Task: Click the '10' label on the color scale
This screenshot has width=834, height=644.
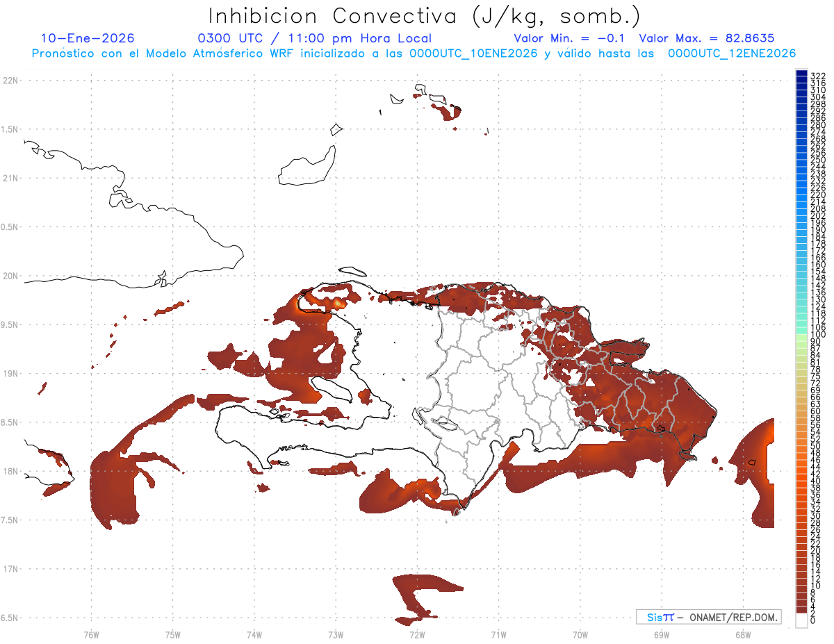Action: coord(815,585)
